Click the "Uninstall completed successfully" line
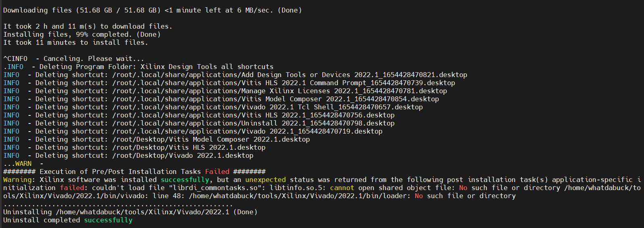This screenshot has width=644, height=228. [67, 220]
